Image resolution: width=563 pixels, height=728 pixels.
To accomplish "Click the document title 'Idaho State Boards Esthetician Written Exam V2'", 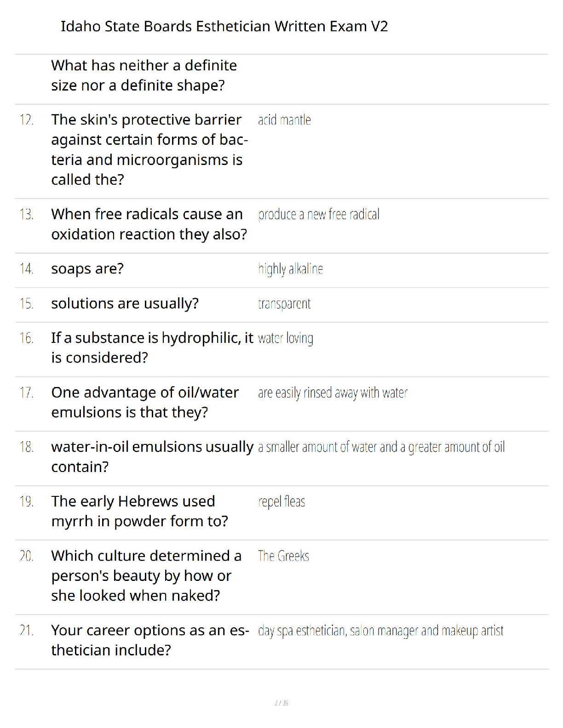I will click(224, 26).
